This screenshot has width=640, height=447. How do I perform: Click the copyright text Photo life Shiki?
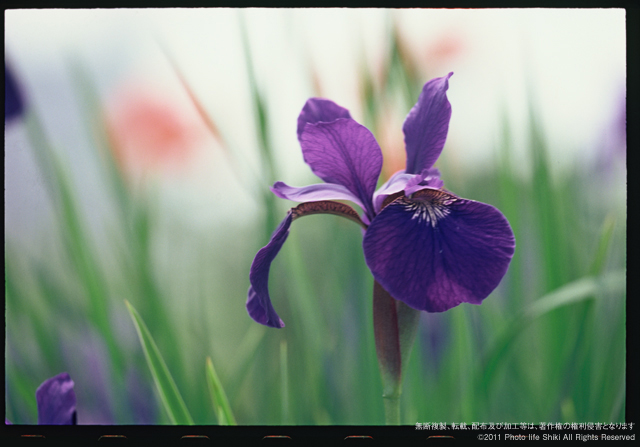point(555,437)
